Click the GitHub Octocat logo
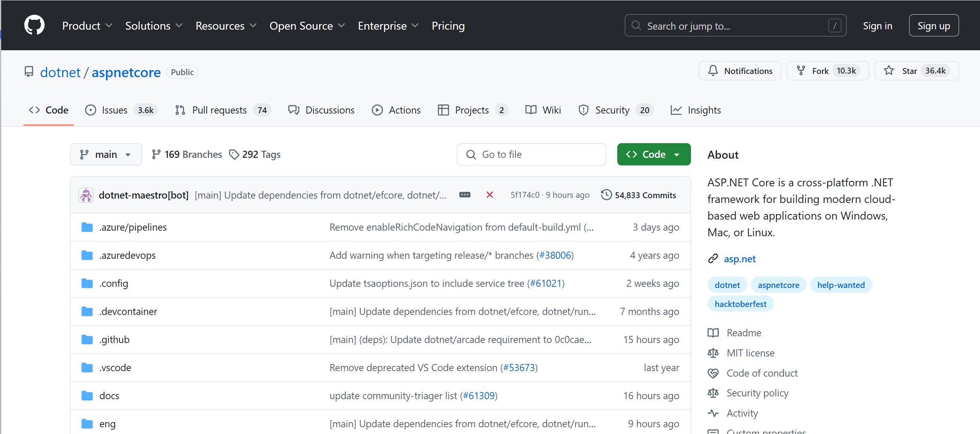Image resolution: width=980 pixels, height=434 pixels. pyautogui.click(x=34, y=25)
